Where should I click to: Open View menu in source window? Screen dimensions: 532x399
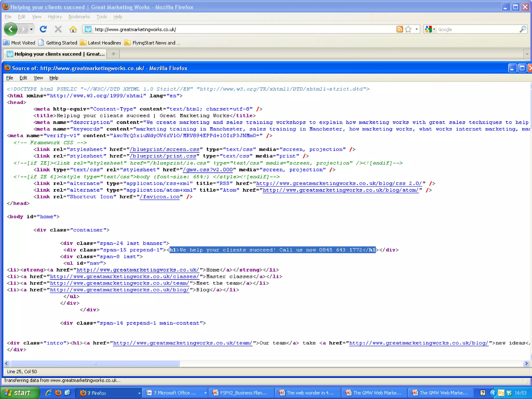(x=38, y=78)
